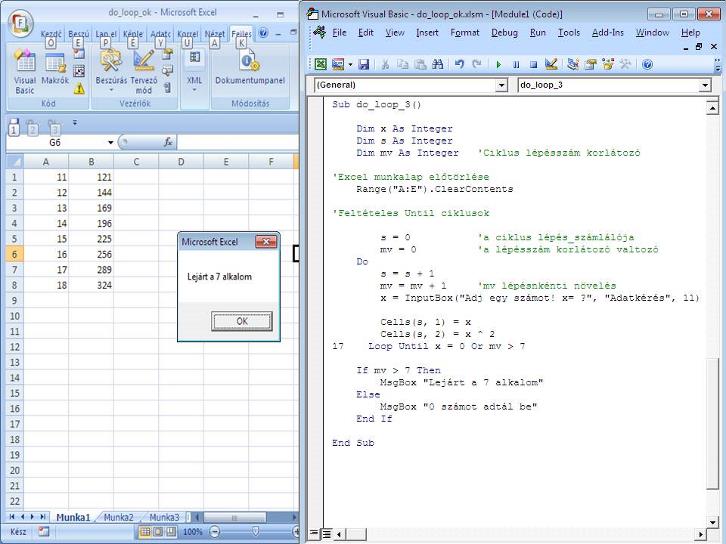Screen dimensions: 726x544
Task: Click Paste icon in VBA toolbar
Action: point(420,64)
